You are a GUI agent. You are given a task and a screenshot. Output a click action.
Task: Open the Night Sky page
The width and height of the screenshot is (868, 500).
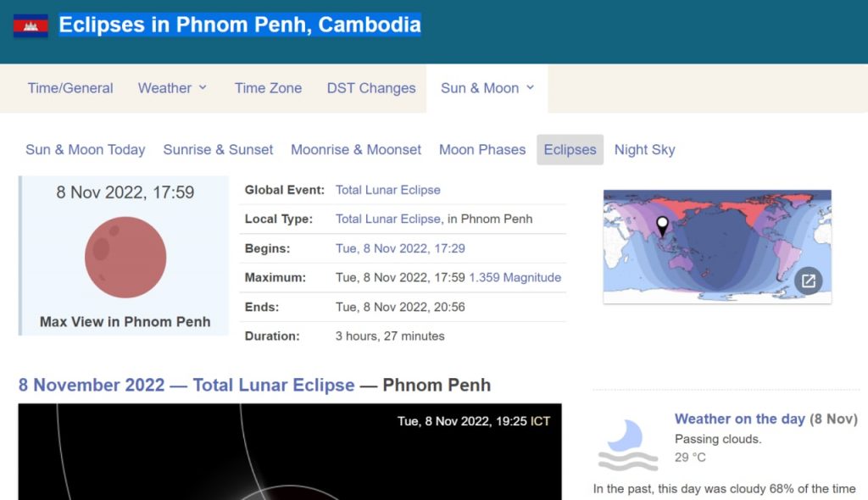pos(645,150)
